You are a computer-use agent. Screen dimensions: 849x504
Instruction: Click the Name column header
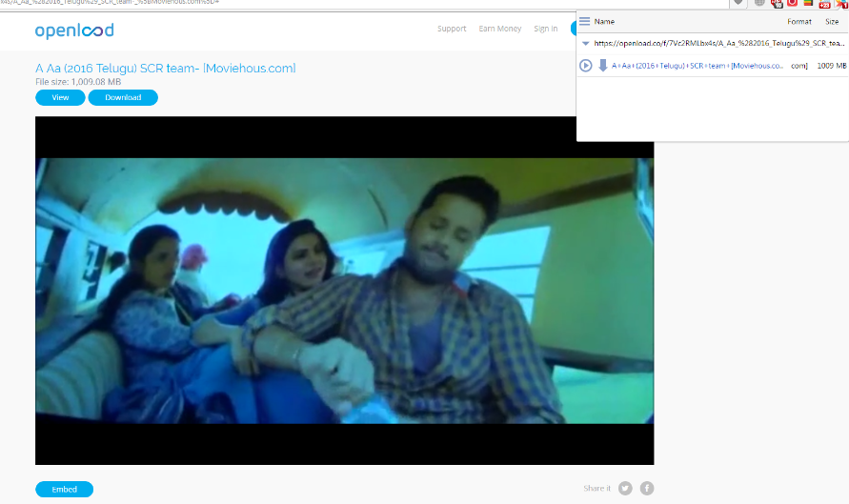tap(604, 22)
